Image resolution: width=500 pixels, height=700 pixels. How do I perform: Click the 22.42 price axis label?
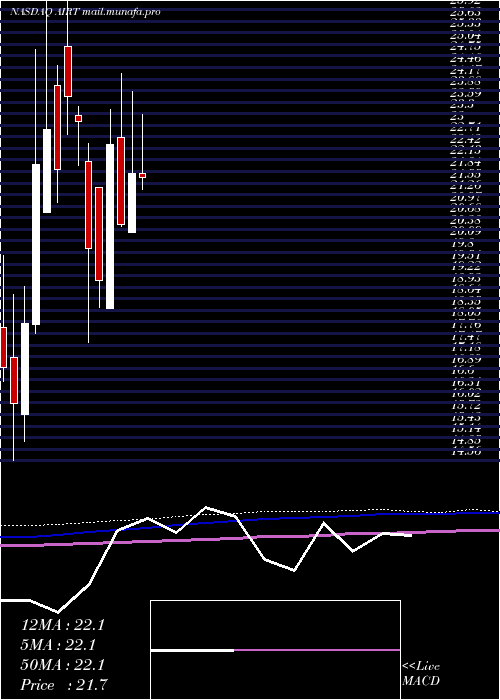[465, 139]
